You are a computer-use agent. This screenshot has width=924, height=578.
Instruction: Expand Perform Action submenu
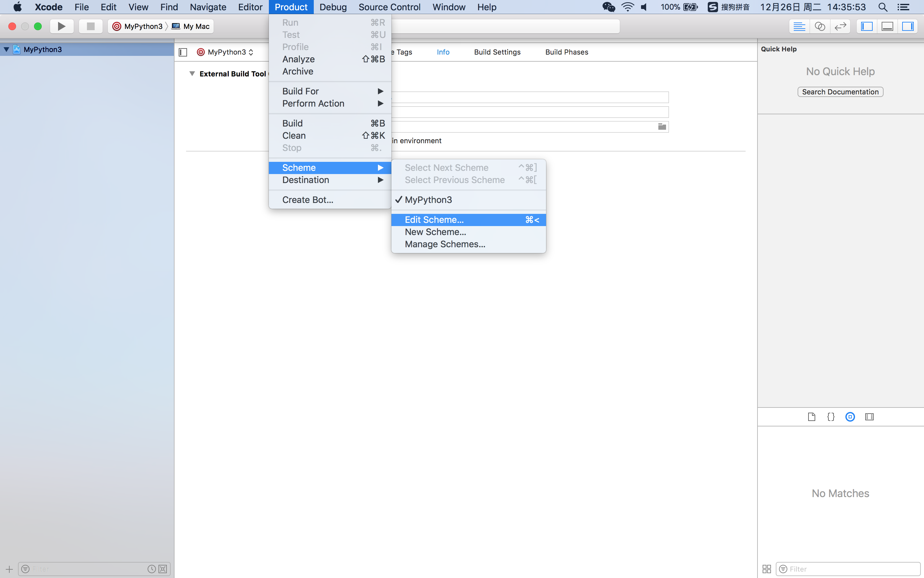330,103
